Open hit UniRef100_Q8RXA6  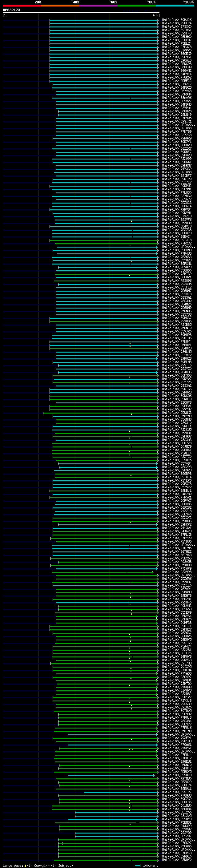[177, 504]
